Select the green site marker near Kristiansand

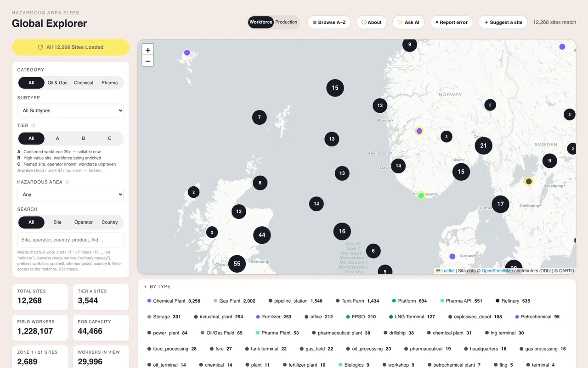(421, 196)
